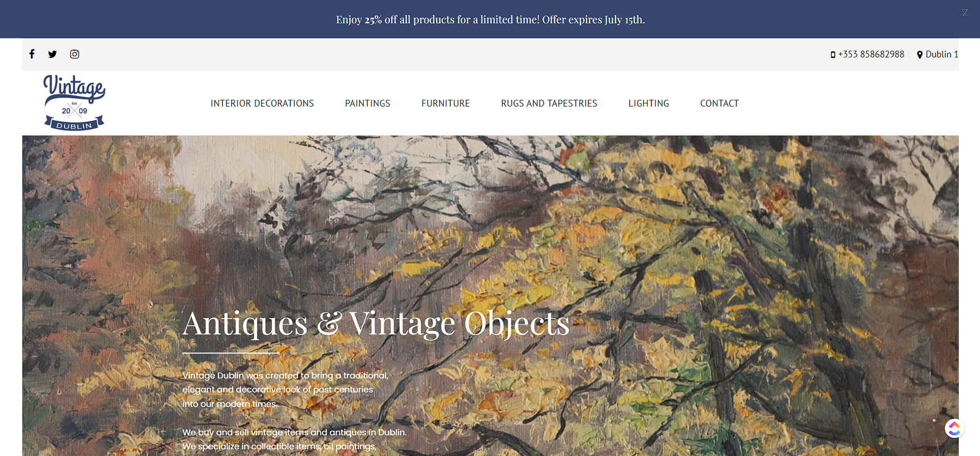
Task: Navigate to the Contact page
Action: (719, 103)
